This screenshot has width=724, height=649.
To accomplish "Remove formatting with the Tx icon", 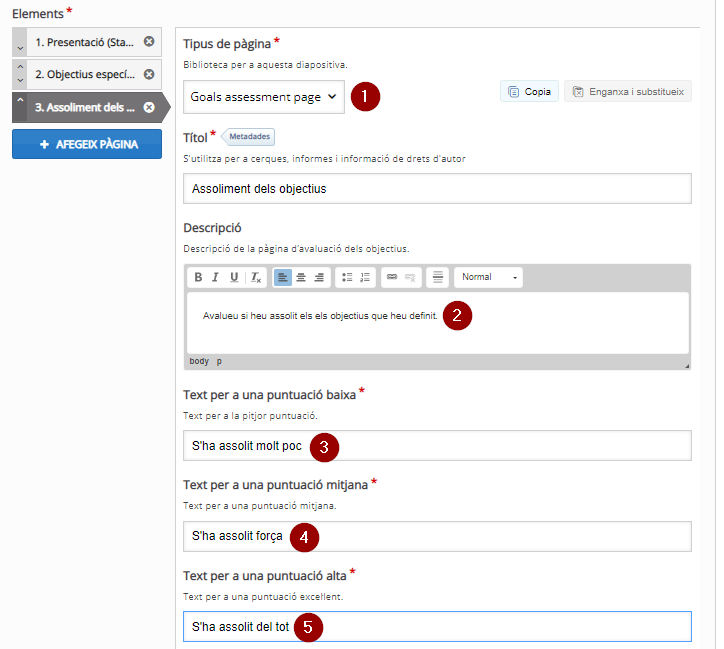I will point(255,277).
